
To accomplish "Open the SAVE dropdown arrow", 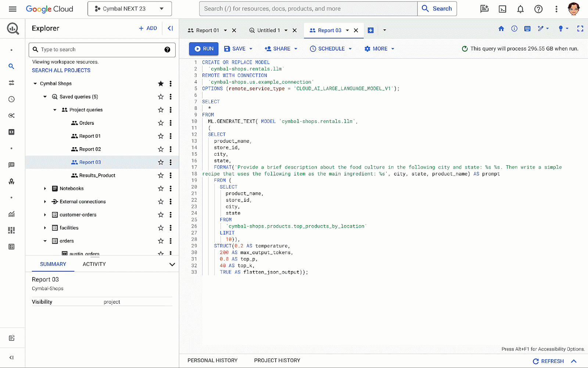I will 251,49.
